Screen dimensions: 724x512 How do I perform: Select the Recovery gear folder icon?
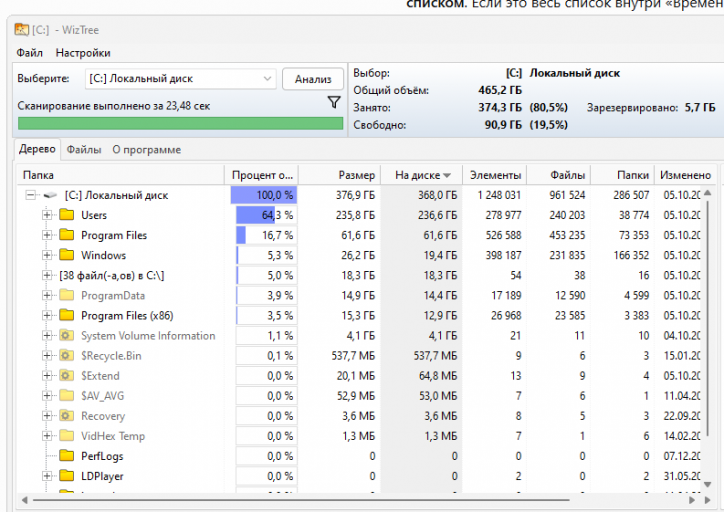coord(67,416)
